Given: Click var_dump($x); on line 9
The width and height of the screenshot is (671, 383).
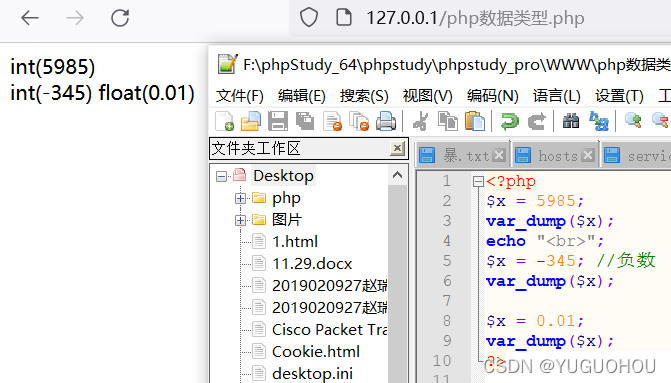Looking at the screenshot, I should click(550, 341).
